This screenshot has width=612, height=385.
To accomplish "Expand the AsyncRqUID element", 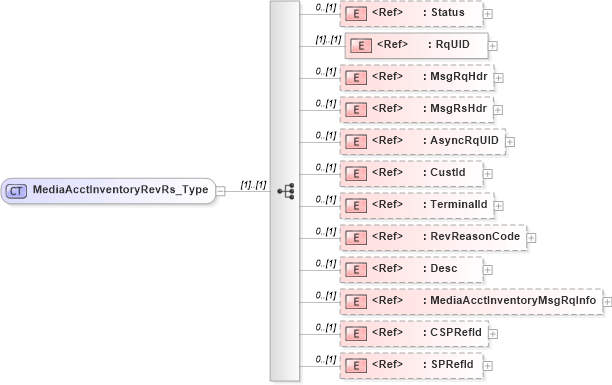I will coord(510,142).
